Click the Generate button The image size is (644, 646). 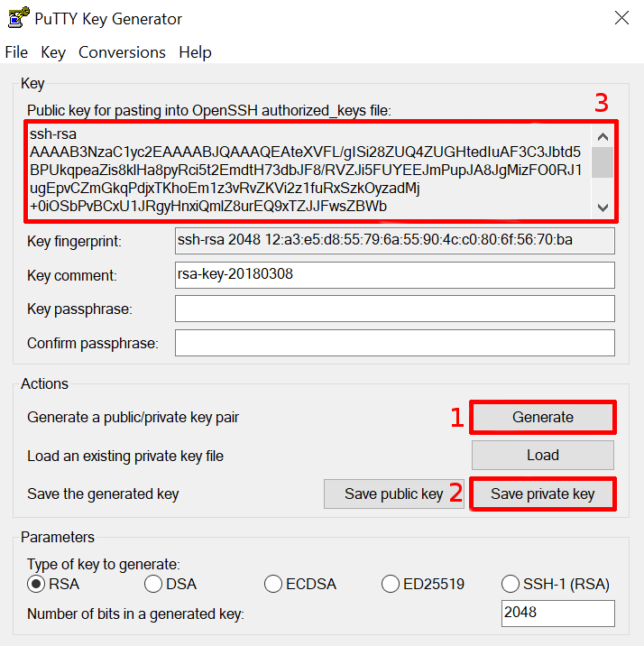pyautogui.click(x=543, y=417)
